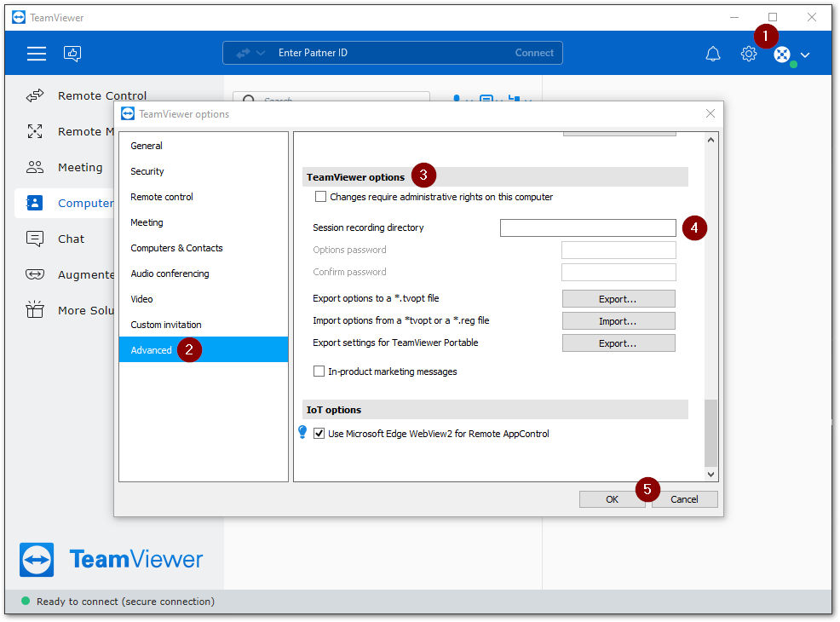The height and width of the screenshot is (622, 840).
Task: Select Custom invitation options category
Action: pyautogui.click(x=204, y=325)
